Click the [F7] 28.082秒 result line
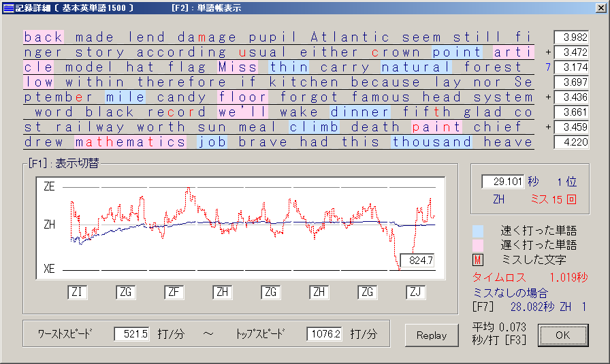 tap(529, 307)
